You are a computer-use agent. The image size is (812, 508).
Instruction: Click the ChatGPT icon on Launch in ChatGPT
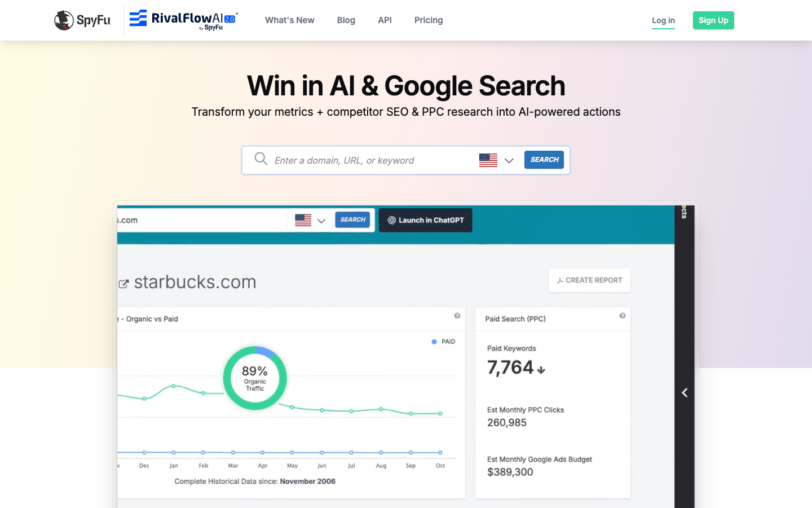(x=390, y=220)
